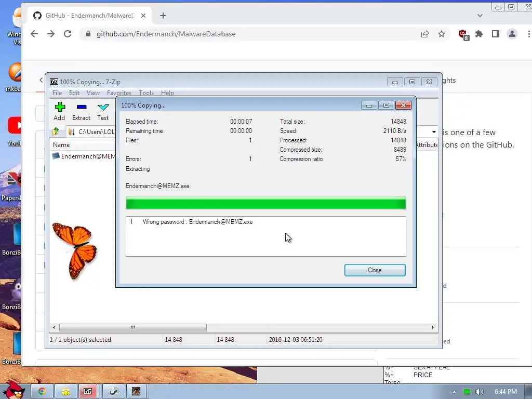Toggle the Chrome side panel icon
The image size is (532, 399).
[x=495, y=34]
